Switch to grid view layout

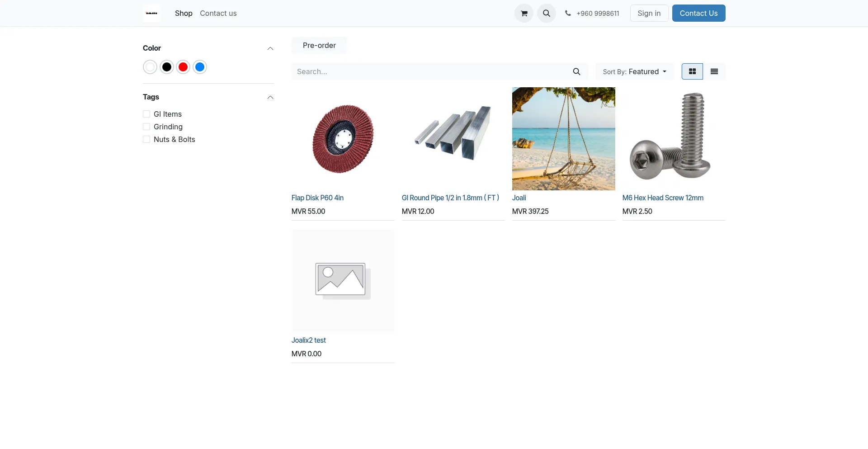click(692, 71)
